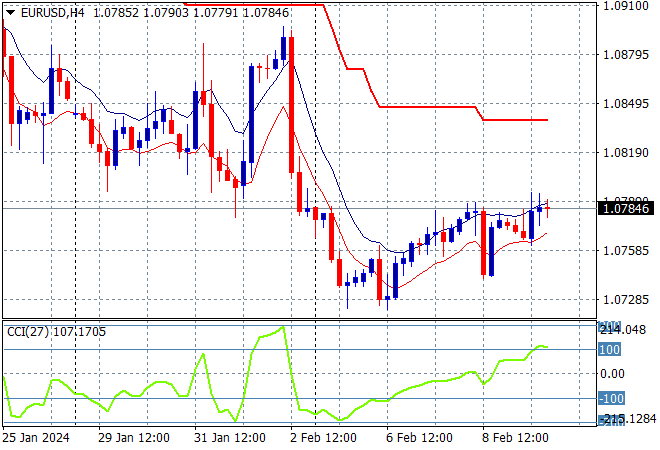Click the 1.08795 price axis label
Screen dimensions: 660x450
click(x=626, y=55)
